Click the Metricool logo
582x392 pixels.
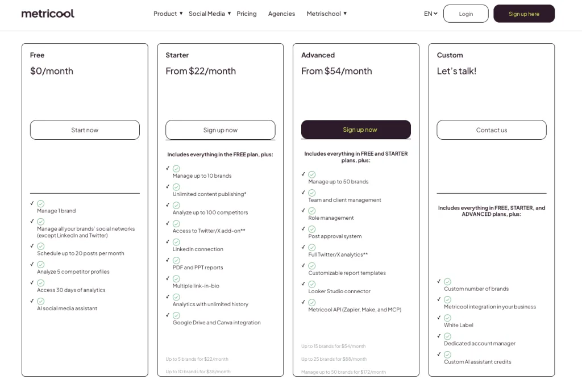(48, 14)
